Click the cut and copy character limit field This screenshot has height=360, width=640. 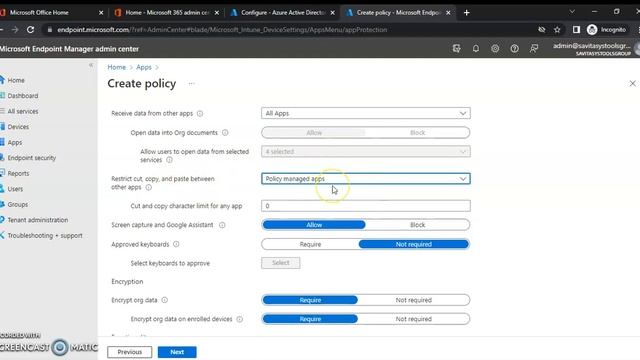[366, 206]
